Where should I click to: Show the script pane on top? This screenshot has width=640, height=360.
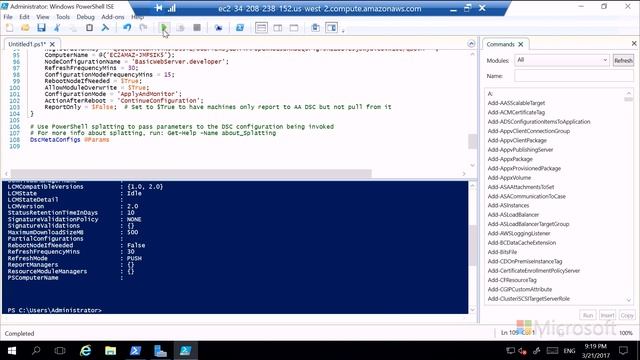261,28
